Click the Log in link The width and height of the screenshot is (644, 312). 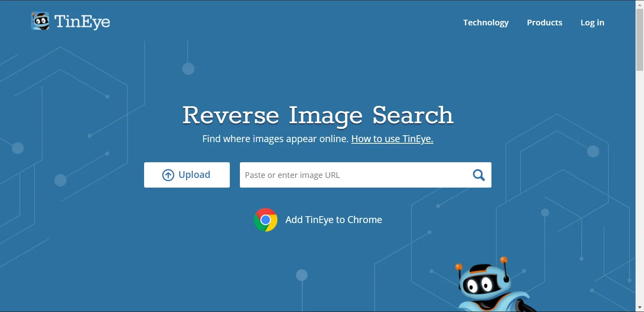coord(592,23)
